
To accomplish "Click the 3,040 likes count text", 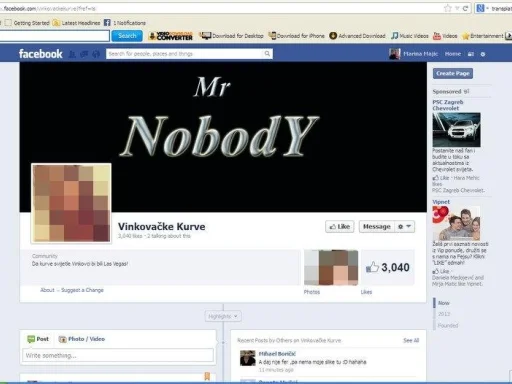I will coord(130,236).
